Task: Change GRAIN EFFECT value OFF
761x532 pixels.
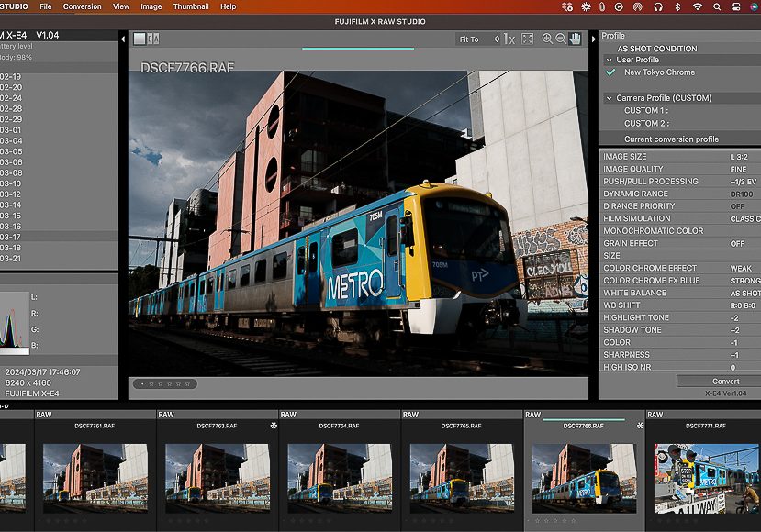Action: 737,243
